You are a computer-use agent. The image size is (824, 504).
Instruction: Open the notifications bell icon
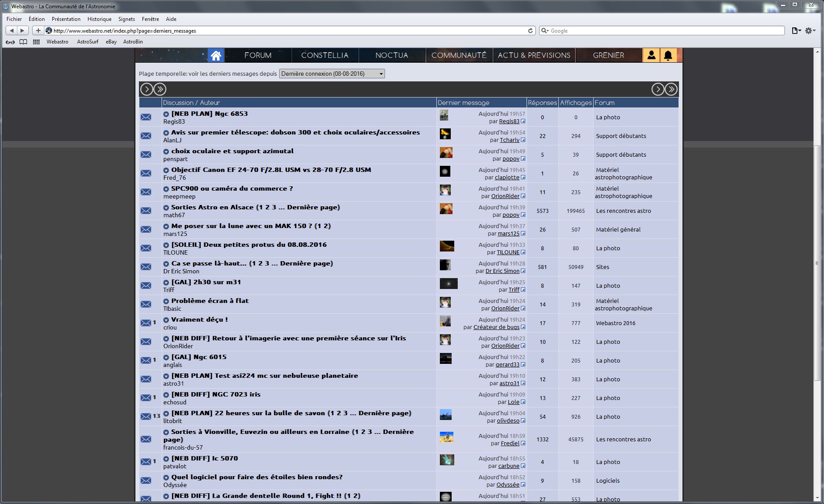pos(669,55)
